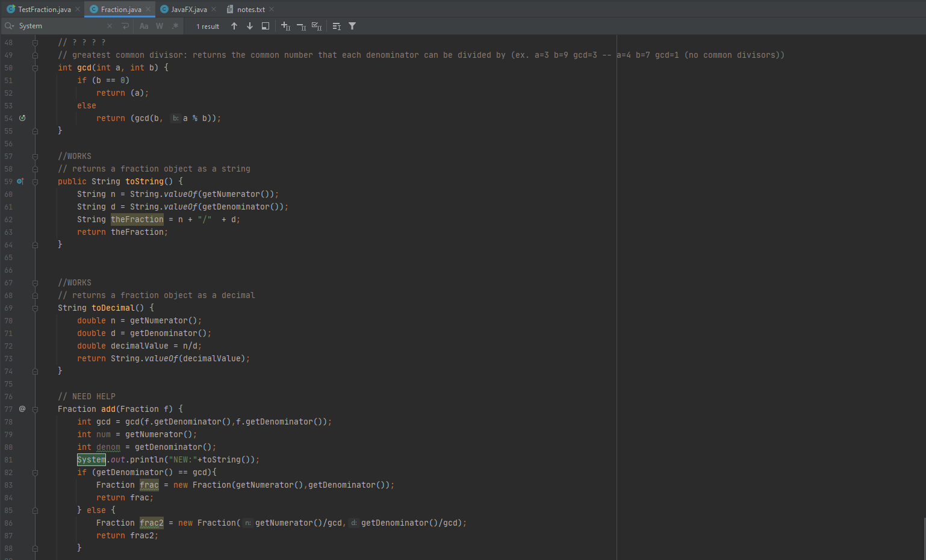Collapse the gcd method fold on line 50
This screenshot has width=926, height=560.
(35, 67)
